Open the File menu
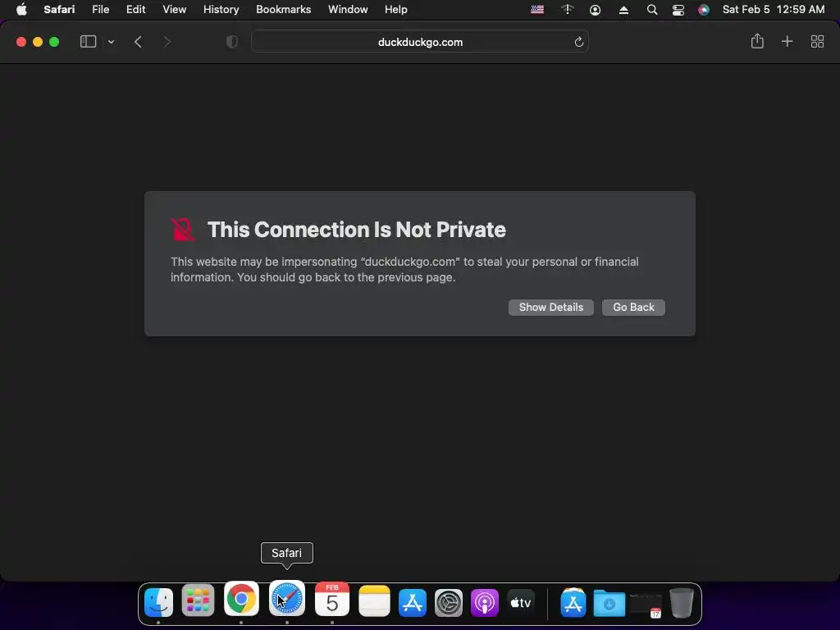 pyautogui.click(x=100, y=10)
